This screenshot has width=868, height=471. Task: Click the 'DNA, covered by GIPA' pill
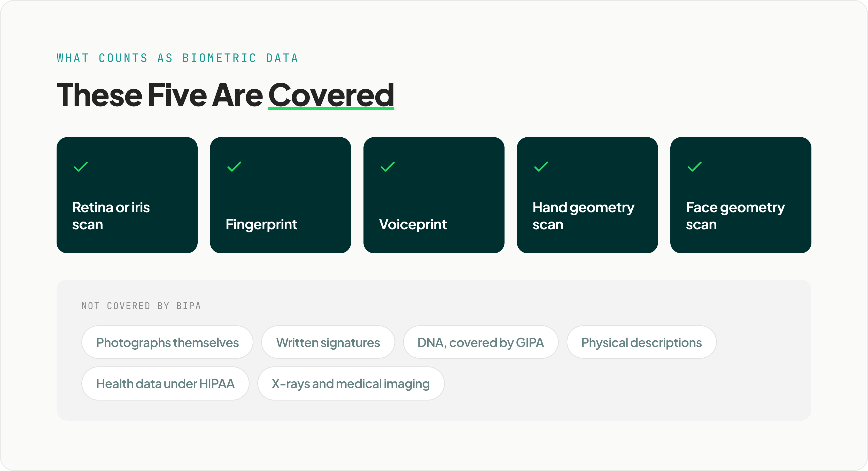481,342
